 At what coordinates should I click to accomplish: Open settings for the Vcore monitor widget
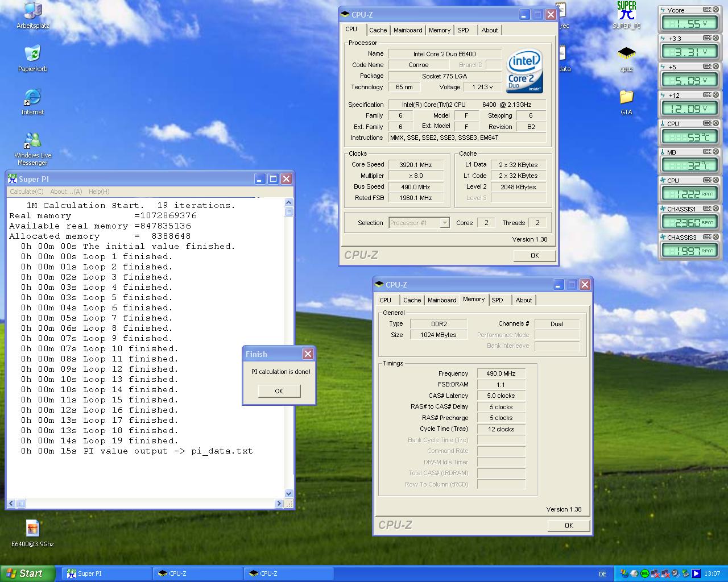coord(707,10)
